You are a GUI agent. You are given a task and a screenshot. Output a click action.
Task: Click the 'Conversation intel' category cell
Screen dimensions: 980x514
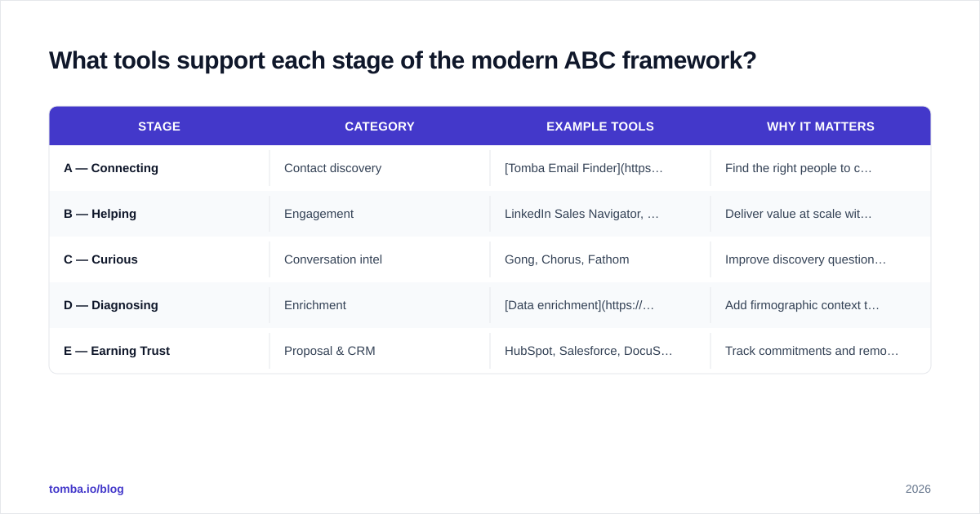click(x=380, y=259)
